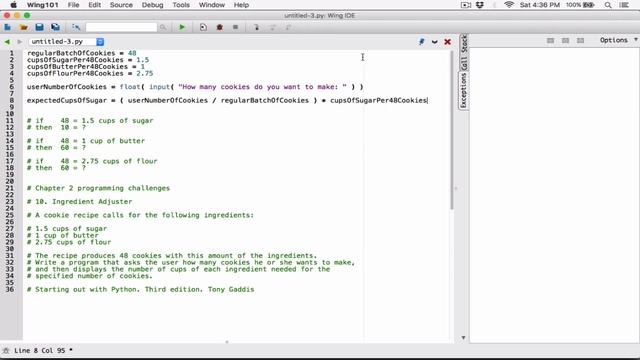The image size is (640, 360).
Task: Click the screen recording menu bar icon
Action: tap(465, 5)
